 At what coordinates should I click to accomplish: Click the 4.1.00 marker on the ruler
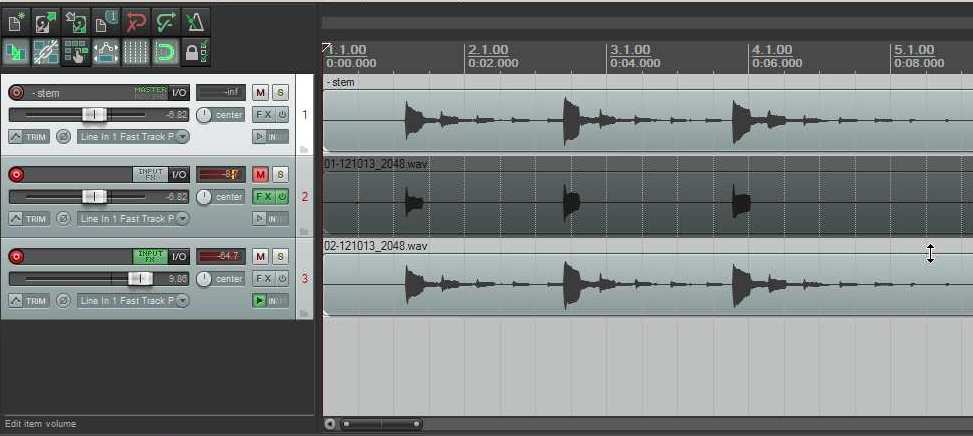point(772,50)
